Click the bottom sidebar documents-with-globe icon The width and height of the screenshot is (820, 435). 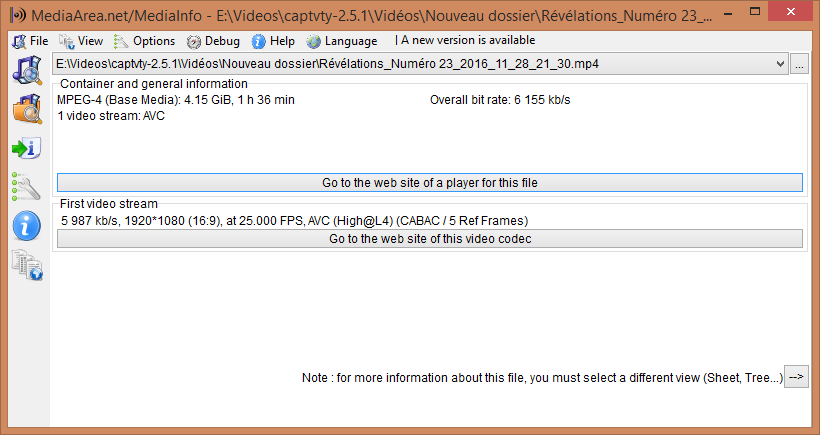click(26, 264)
